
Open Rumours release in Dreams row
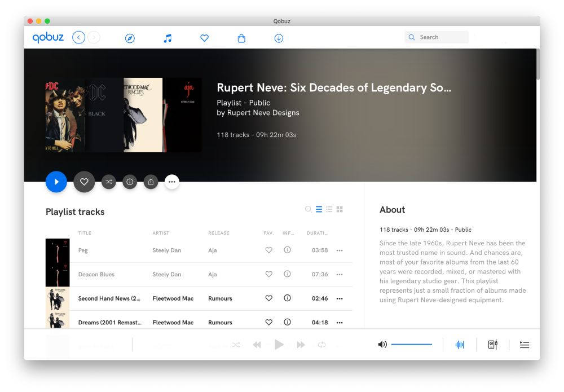[x=220, y=323]
